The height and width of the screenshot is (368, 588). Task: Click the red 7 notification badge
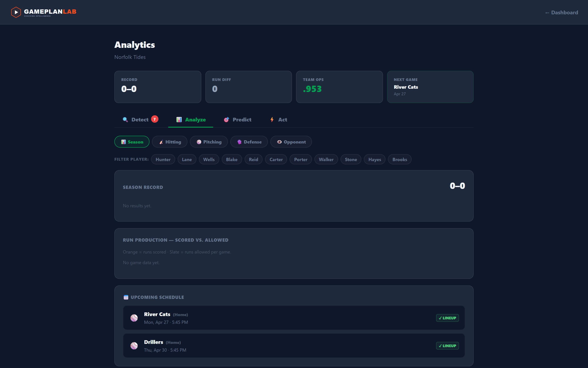(x=155, y=119)
